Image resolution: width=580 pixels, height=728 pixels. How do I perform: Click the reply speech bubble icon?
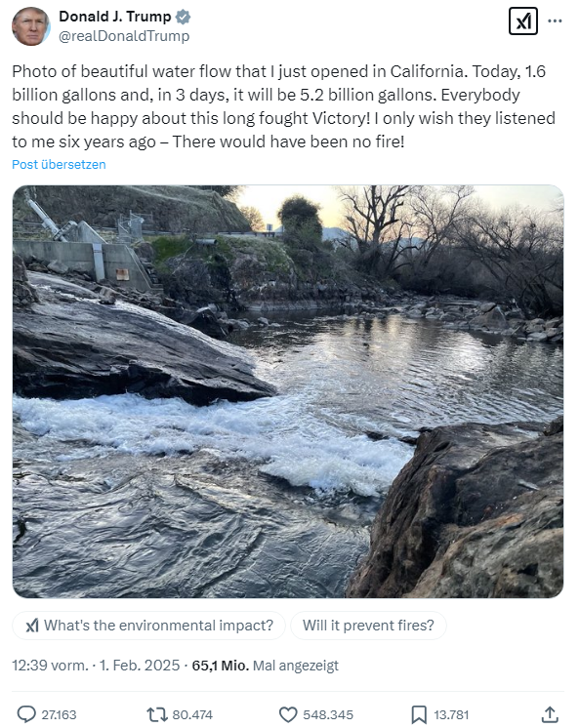[26, 714]
